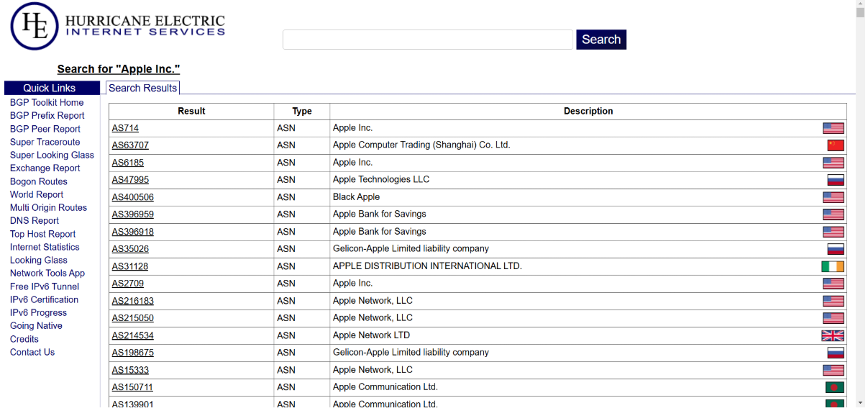This screenshot has height=416, width=868.
Task: Click US flag in AS2709 row
Action: 833,284
